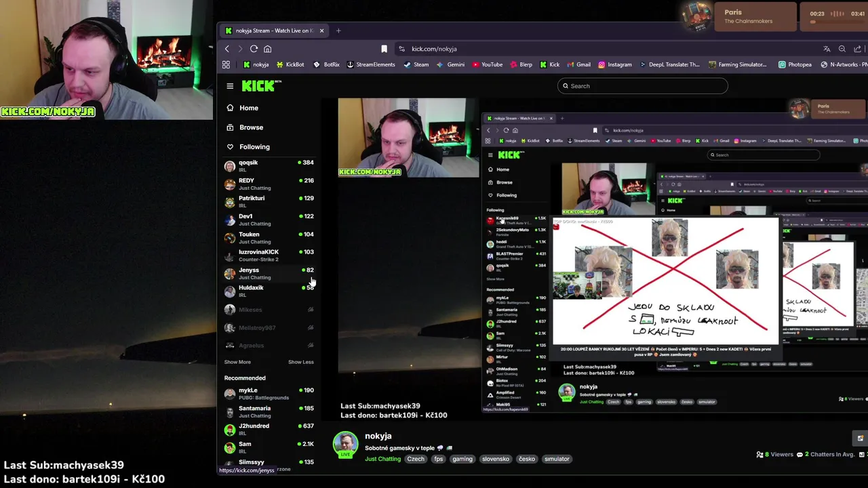Open the Gemini bookmark
Screen dimensions: 868x488
tap(451, 64)
